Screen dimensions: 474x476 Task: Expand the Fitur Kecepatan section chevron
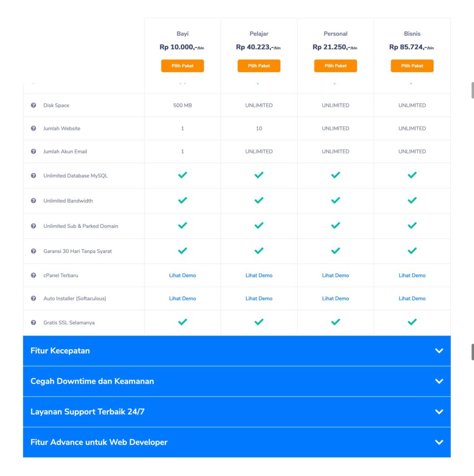pos(439,350)
